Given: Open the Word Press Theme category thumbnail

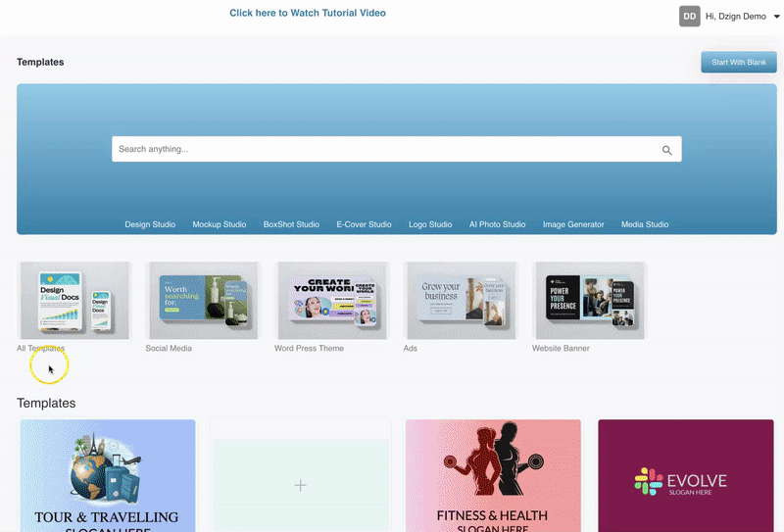Looking at the screenshot, I should 331,301.
